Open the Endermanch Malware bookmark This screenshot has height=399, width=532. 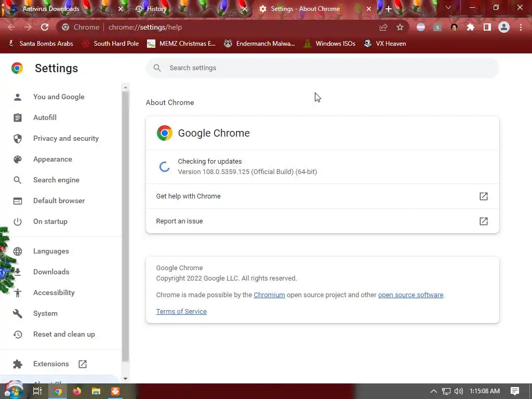(260, 44)
